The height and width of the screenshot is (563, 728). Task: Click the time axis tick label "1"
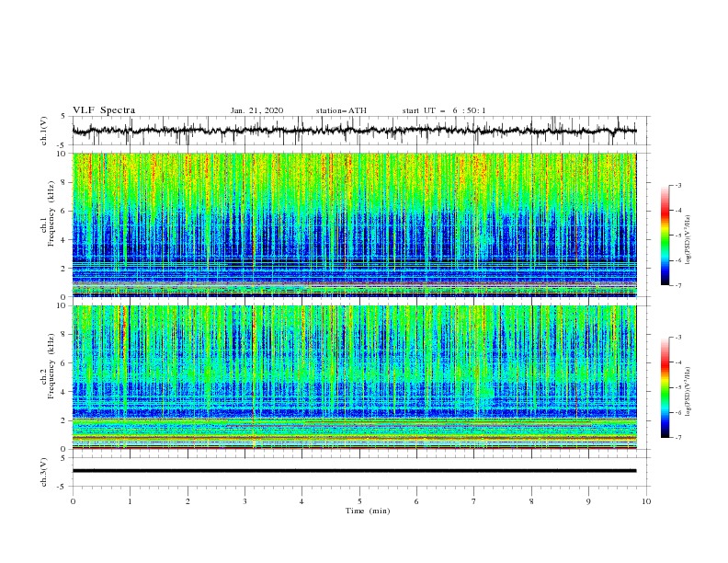[x=130, y=501]
